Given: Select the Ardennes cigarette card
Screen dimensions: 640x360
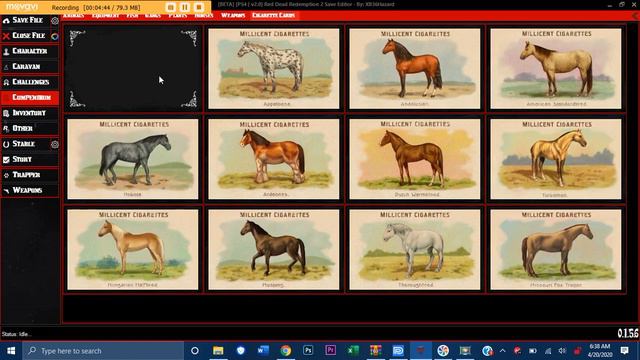Looking at the screenshot, I should pyautogui.click(x=273, y=159).
